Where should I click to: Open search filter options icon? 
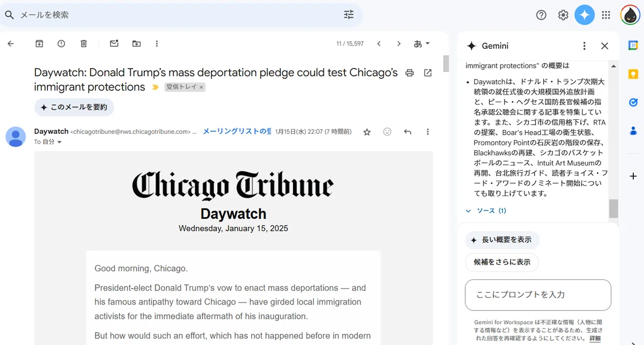349,15
